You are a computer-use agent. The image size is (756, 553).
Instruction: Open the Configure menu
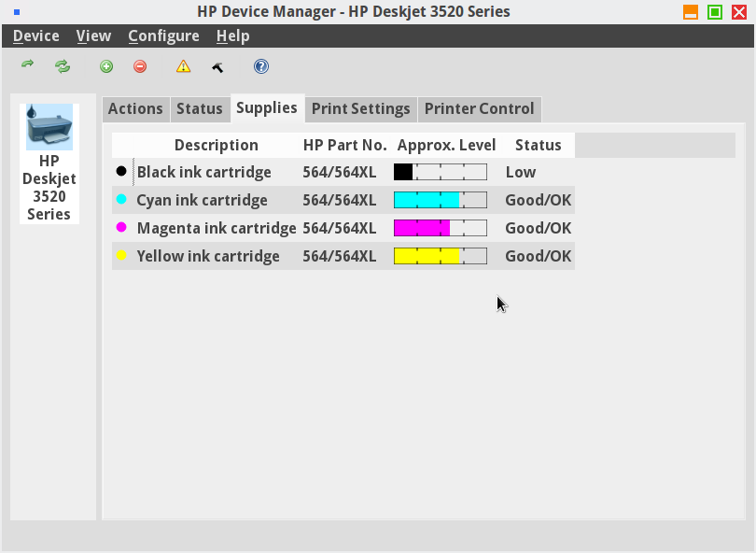(x=163, y=35)
